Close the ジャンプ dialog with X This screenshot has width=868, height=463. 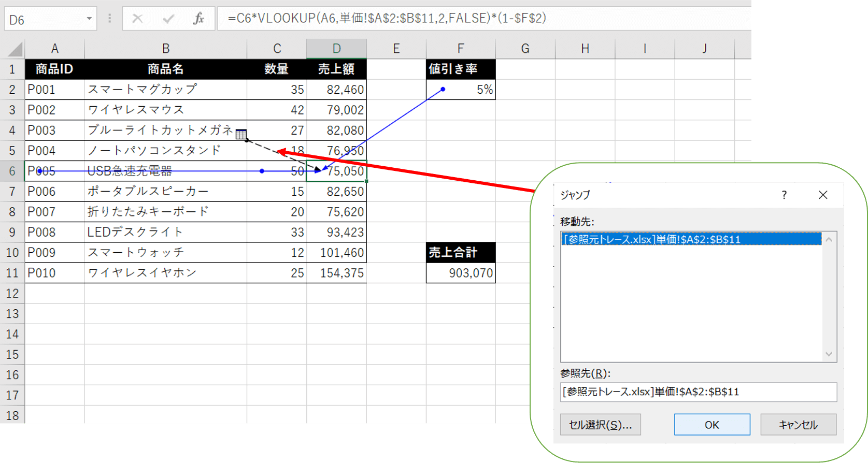coord(823,195)
